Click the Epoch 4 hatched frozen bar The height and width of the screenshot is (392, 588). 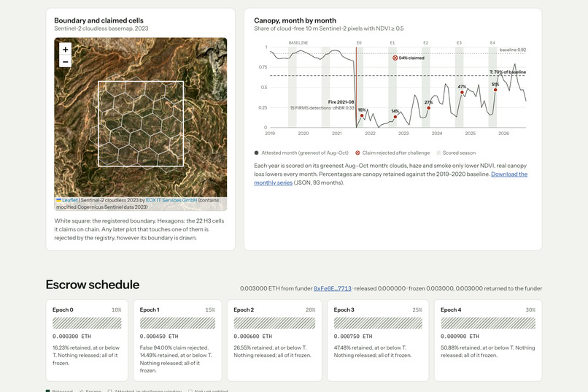(488, 323)
